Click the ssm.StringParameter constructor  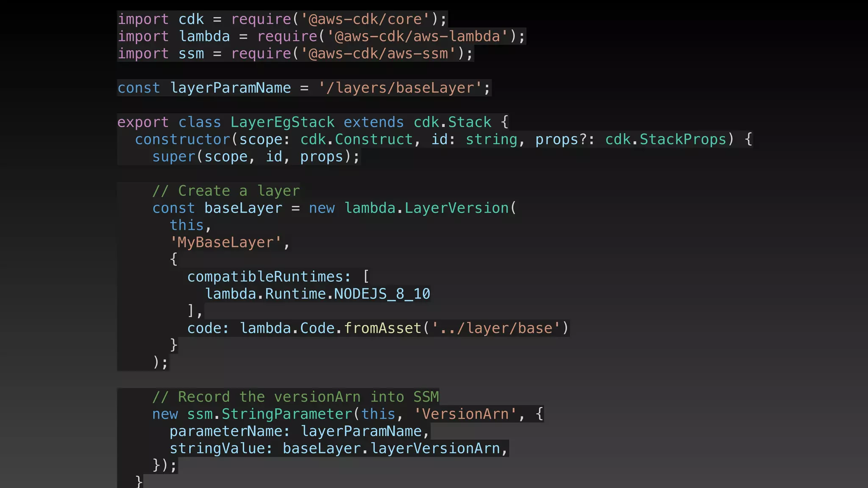coord(270,414)
